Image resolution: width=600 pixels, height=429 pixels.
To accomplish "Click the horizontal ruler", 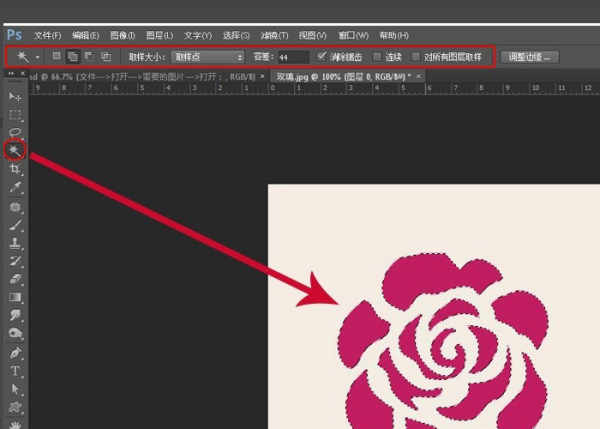I will 314,89.
